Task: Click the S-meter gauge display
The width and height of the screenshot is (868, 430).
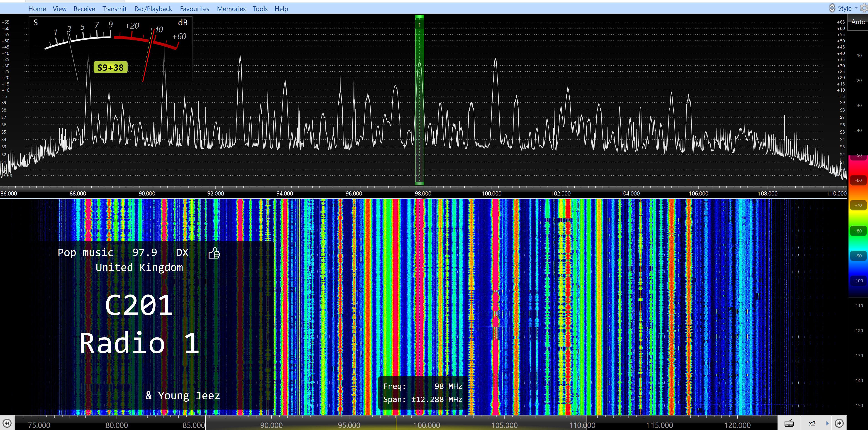Action: (110, 40)
